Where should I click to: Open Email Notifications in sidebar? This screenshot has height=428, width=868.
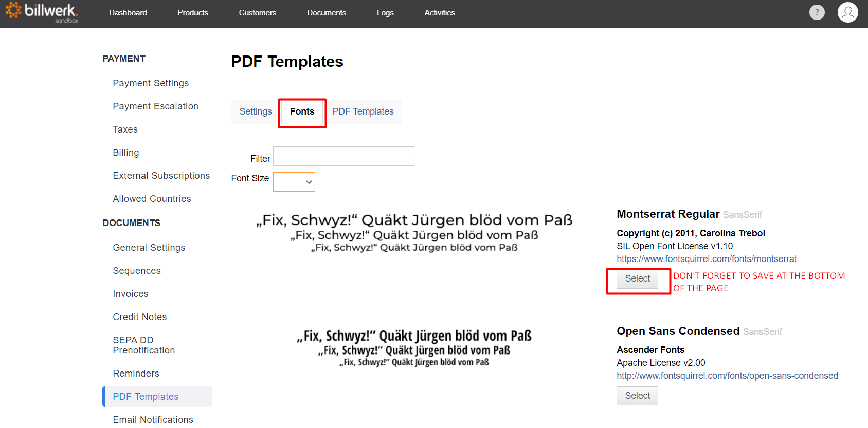click(153, 420)
